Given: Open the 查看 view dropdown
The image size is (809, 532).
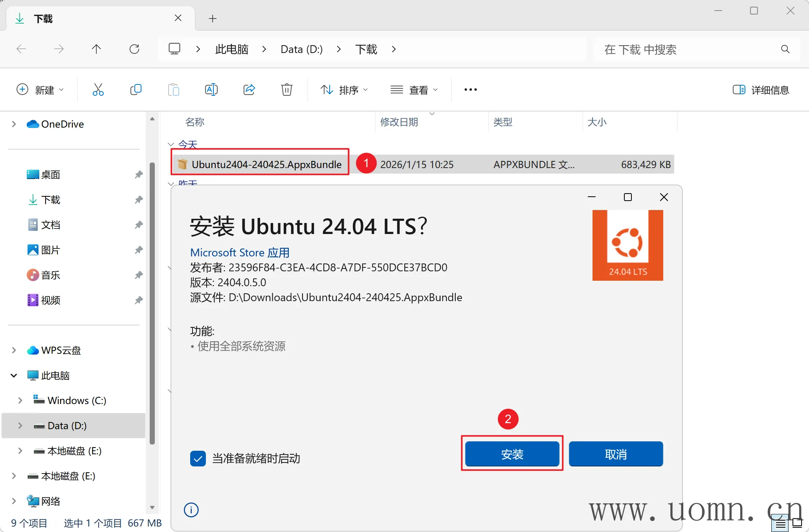Looking at the screenshot, I should coord(414,90).
